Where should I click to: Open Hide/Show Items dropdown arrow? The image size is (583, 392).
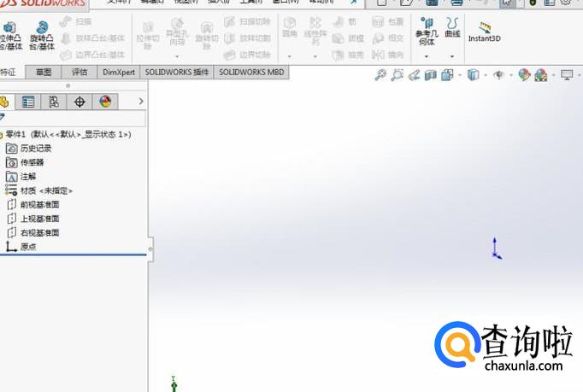click(x=511, y=75)
